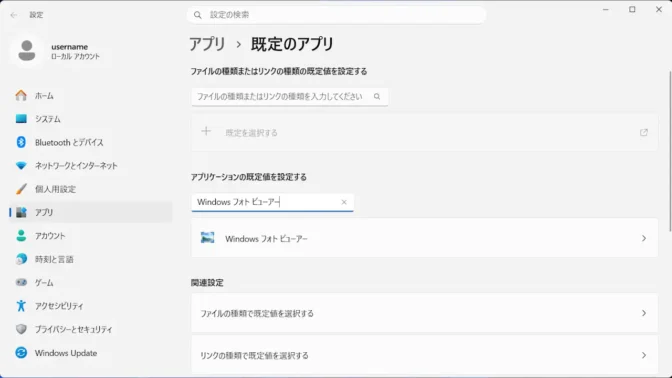Open ファイルの種類で既定値を選択する

click(424, 313)
